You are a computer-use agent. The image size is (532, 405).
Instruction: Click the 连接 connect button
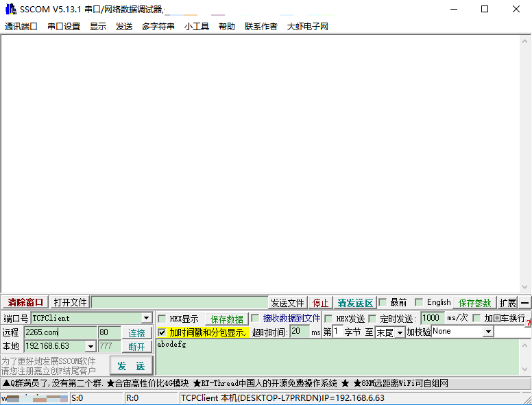pos(137,332)
